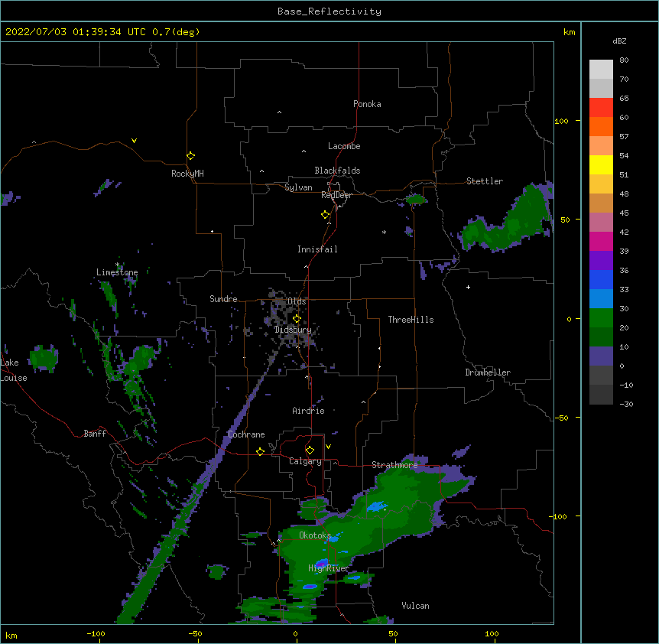Click the ThreeHills label
659x644 pixels.
[x=411, y=320]
